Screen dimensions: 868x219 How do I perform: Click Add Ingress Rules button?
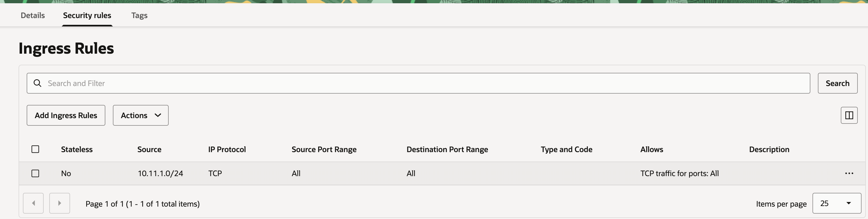tap(66, 115)
